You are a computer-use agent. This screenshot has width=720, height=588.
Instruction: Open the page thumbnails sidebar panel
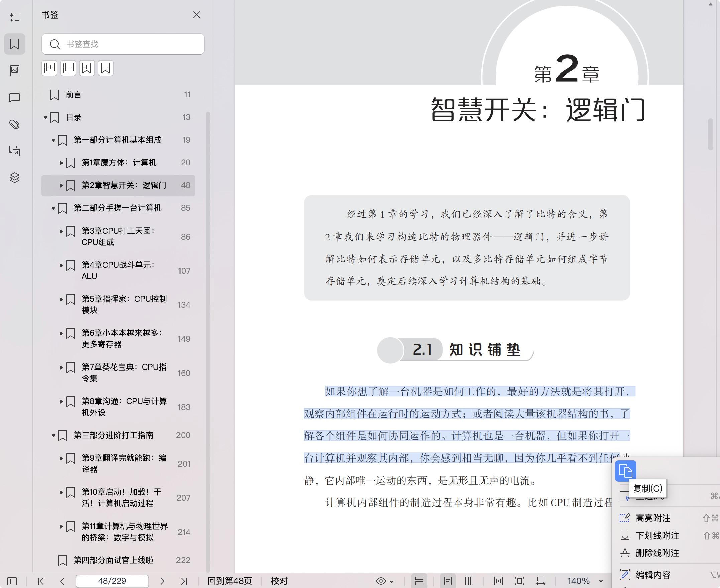(x=15, y=70)
